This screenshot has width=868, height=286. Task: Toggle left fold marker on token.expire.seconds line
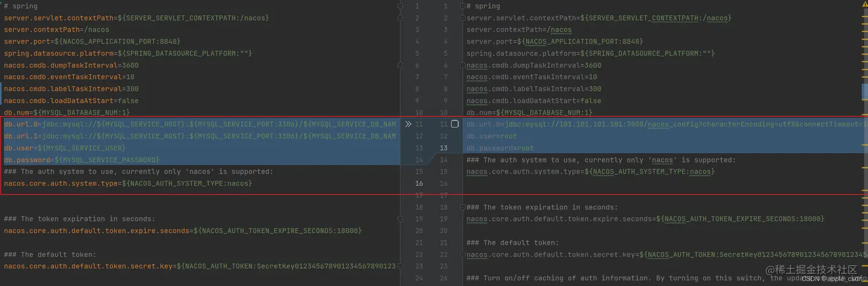[400, 218]
